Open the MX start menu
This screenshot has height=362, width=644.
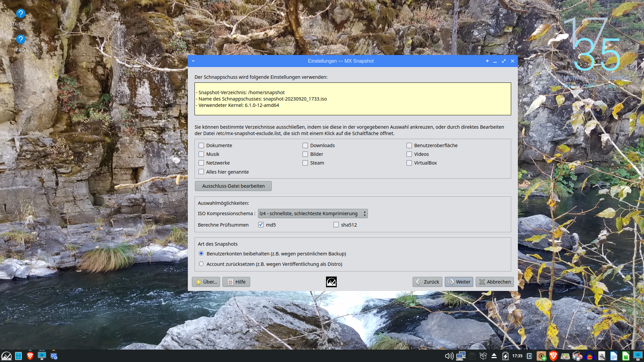click(6, 356)
